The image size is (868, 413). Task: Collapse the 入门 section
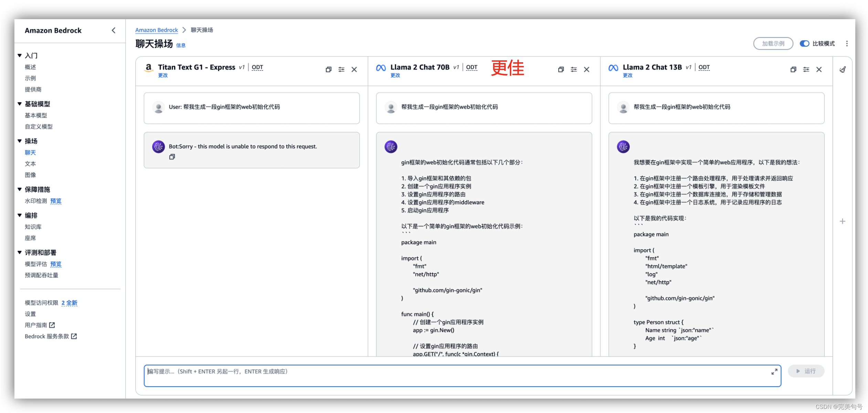click(x=20, y=55)
